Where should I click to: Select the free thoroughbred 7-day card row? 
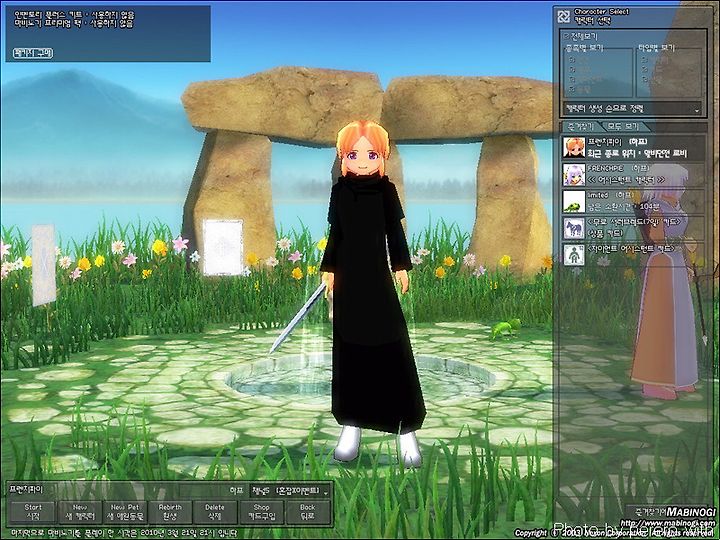tap(634, 228)
